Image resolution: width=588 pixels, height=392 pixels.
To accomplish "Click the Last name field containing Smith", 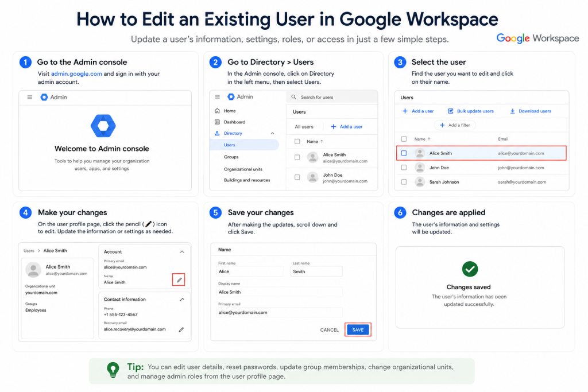I will pyautogui.click(x=316, y=271).
